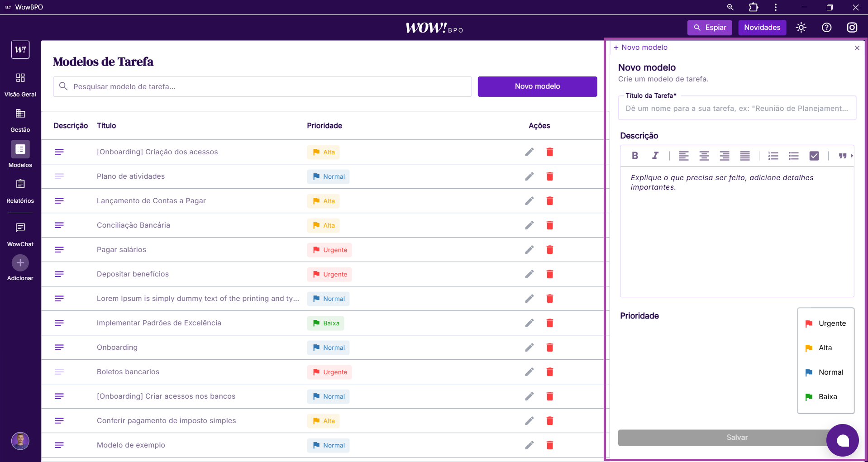The width and height of the screenshot is (868, 462).
Task: Click the Título da Tarefa input field
Action: tap(736, 109)
